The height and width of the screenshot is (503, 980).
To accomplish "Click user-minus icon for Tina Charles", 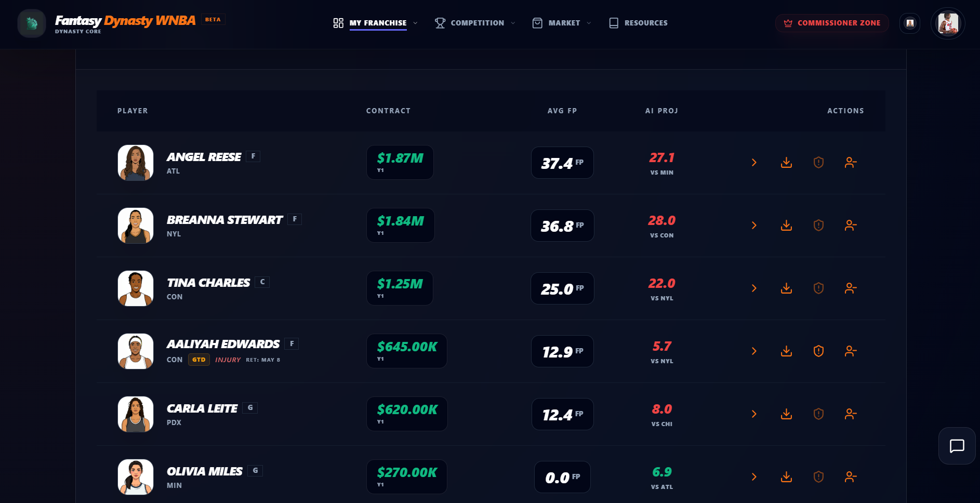I will [x=851, y=288].
